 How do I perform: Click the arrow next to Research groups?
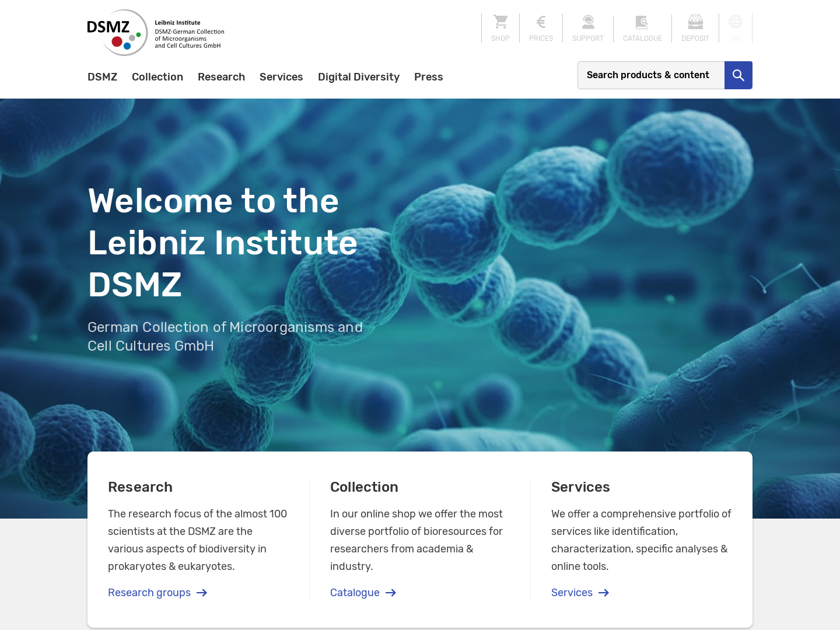pyautogui.click(x=202, y=593)
